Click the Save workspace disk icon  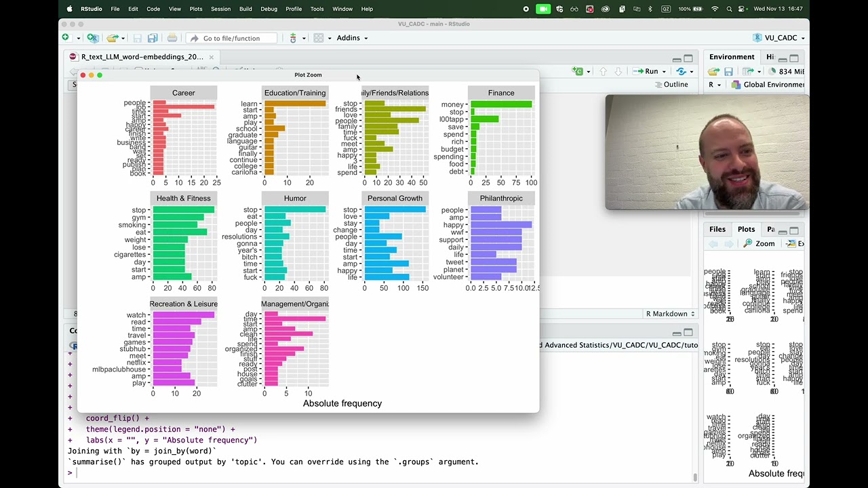(728, 71)
